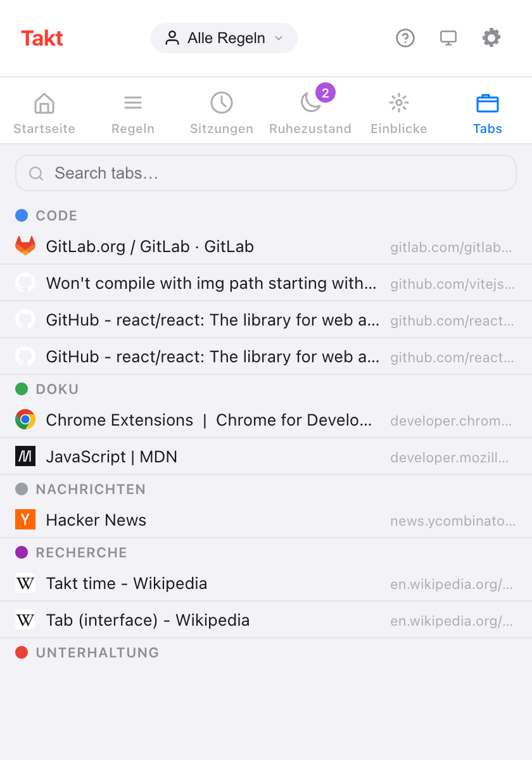Open the Sitzungen tab
This screenshot has width=532, height=760.
pos(222,113)
